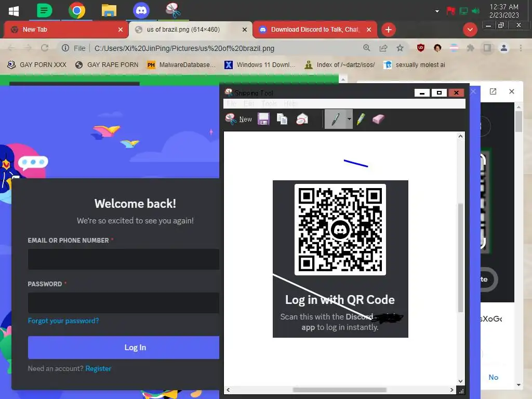Open the striped flag extension icon
Image resolution: width=532 pixels, height=399 pixels.
(x=454, y=48)
